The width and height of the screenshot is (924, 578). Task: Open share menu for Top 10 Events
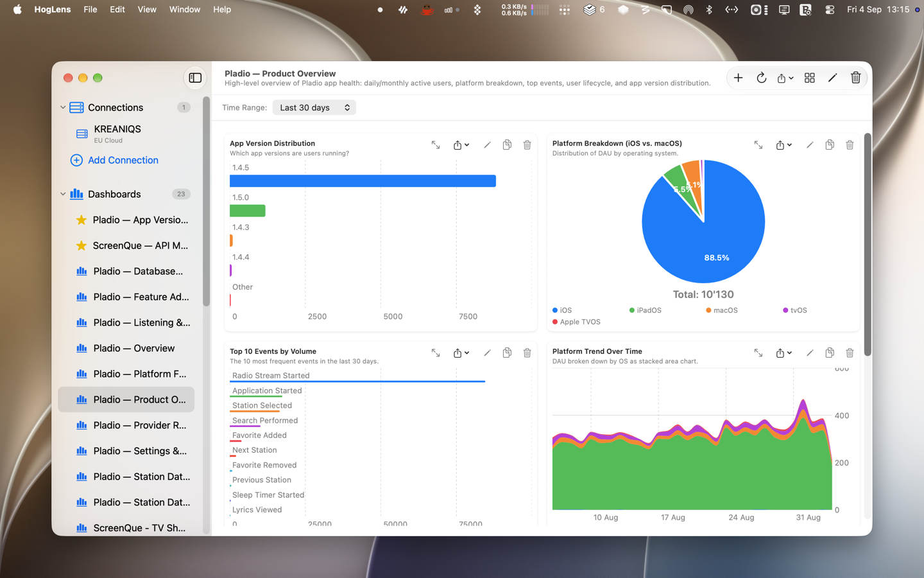461,353
